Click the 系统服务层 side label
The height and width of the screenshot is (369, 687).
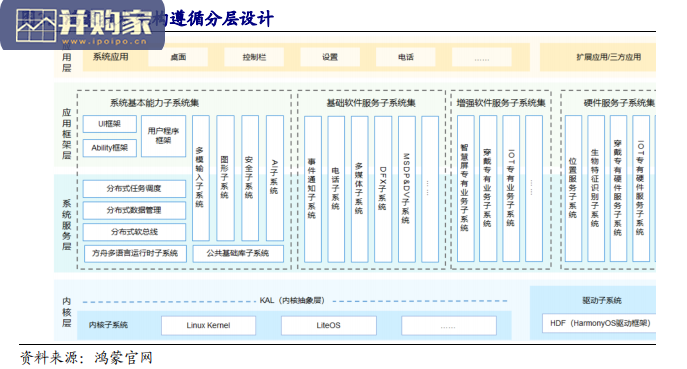click(66, 225)
